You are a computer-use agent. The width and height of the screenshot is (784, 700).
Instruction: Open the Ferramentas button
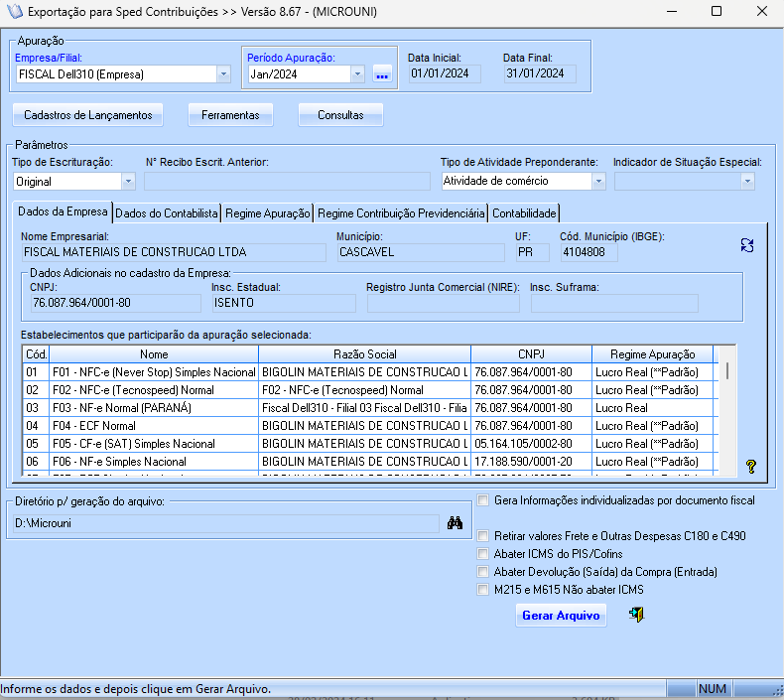point(230,115)
